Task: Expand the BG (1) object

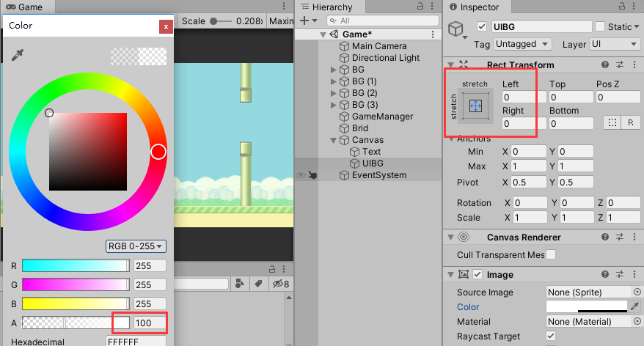Action: pyautogui.click(x=334, y=81)
